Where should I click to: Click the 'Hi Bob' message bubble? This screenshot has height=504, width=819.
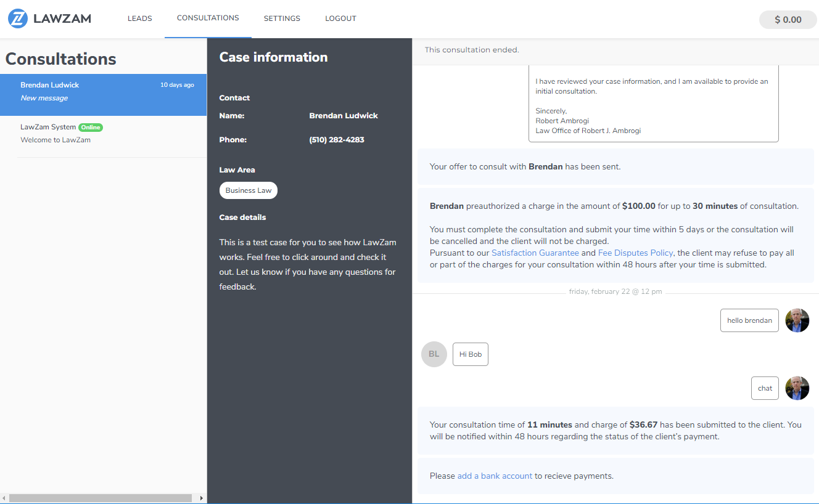tap(470, 354)
